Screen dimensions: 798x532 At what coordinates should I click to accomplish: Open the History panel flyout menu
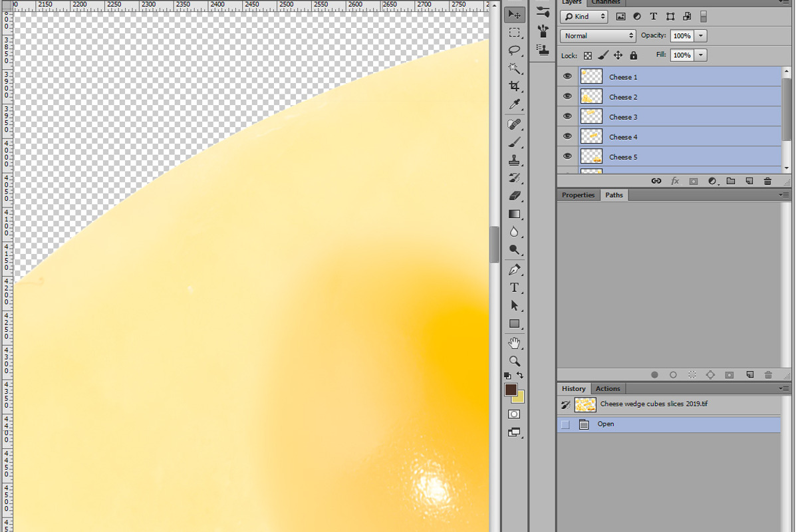(785, 388)
